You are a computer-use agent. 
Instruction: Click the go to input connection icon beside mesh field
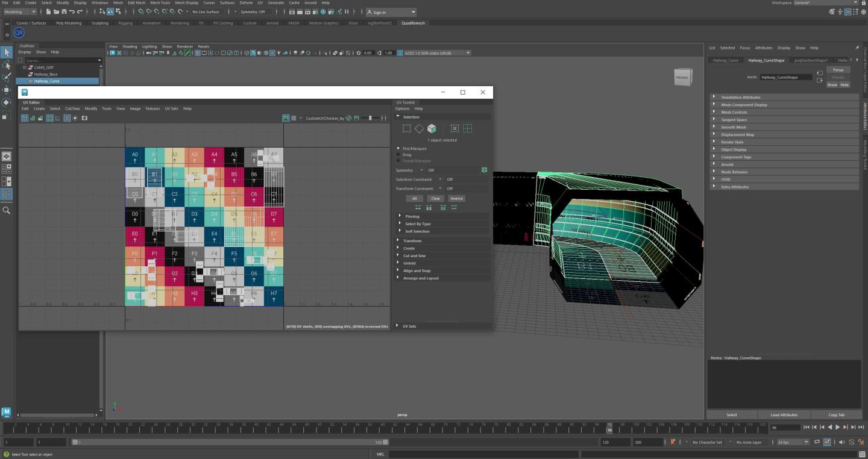tap(819, 73)
